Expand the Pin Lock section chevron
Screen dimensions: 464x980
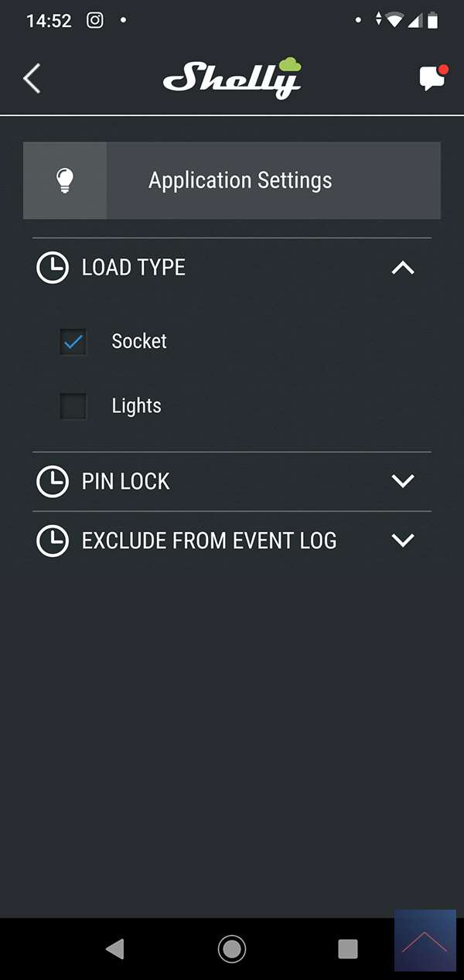[403, 481]
